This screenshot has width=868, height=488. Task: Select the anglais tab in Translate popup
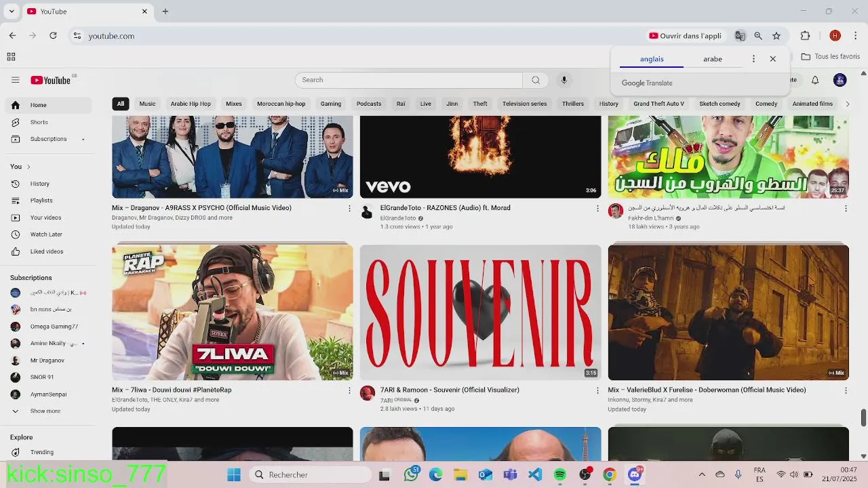pyautogui.click(x=652, y=59)
